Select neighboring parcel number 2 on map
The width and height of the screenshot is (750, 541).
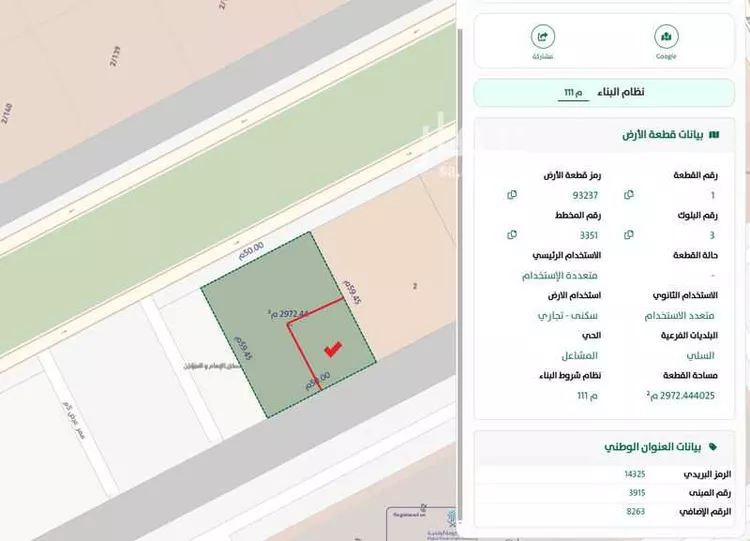click(x=413, y=287)
